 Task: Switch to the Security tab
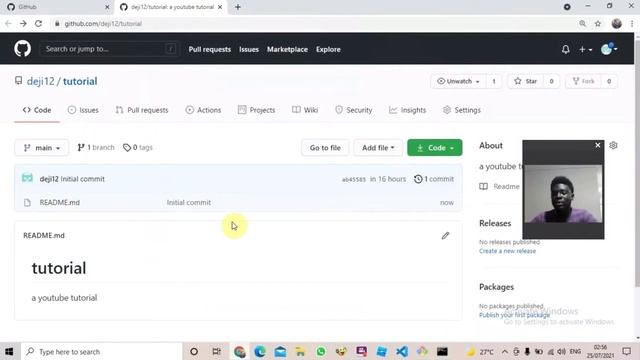click(353, 110)
